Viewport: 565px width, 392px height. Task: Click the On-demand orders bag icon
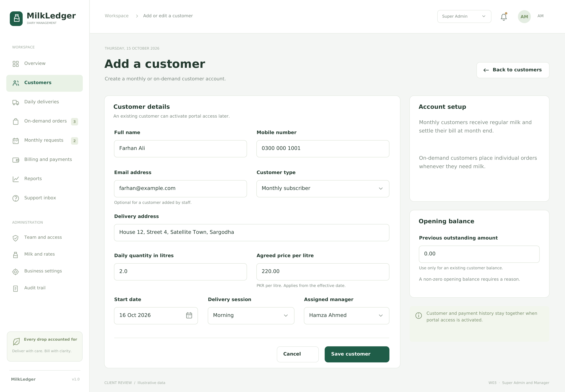click(16, 122)
